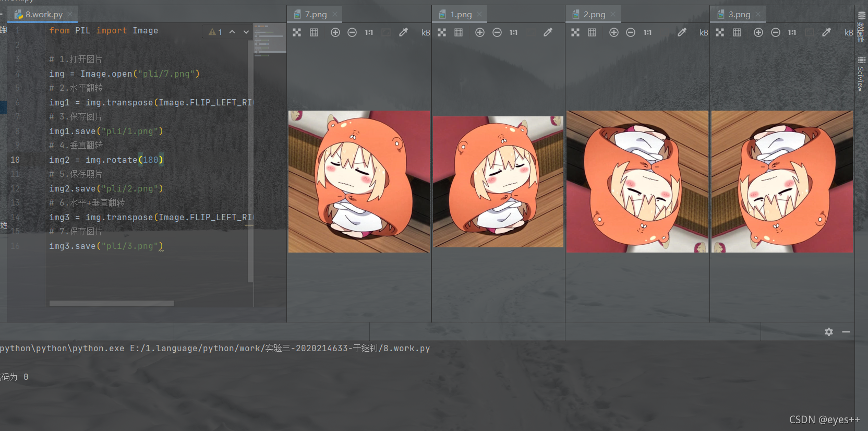Click the Image.open("pli/7.png") code line

click(x=124, y=74)
